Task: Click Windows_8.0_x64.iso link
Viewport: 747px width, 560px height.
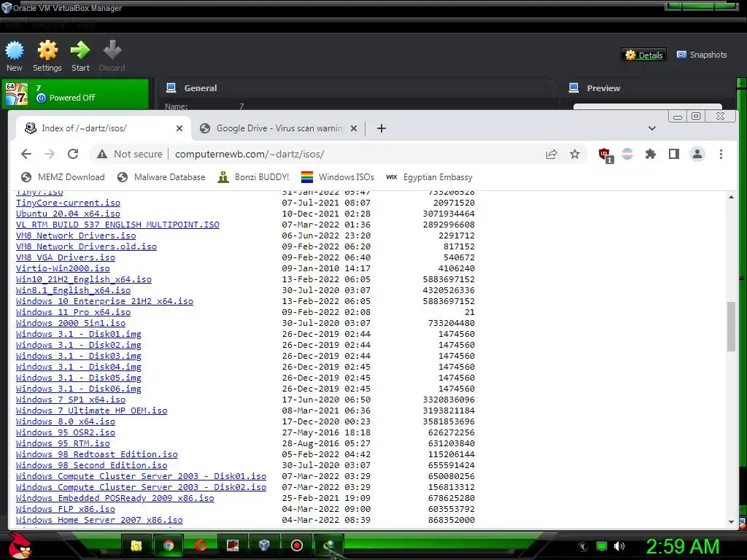Action: coord(65,422)
